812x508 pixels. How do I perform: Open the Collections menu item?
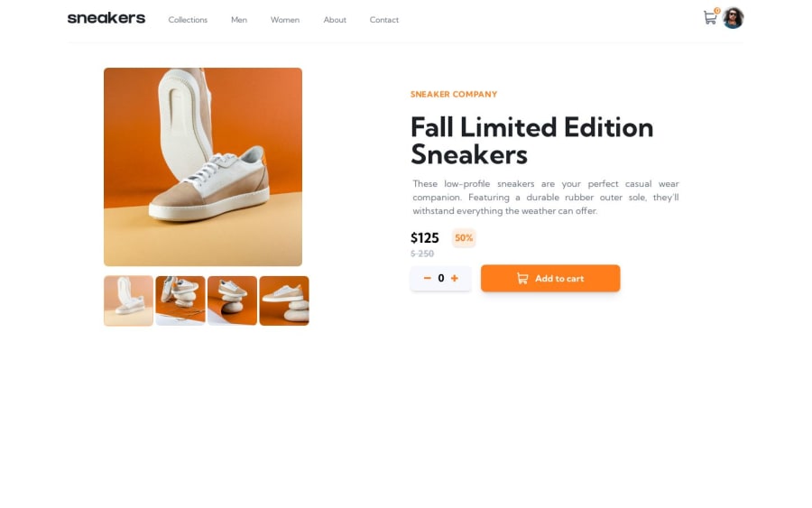188,20
